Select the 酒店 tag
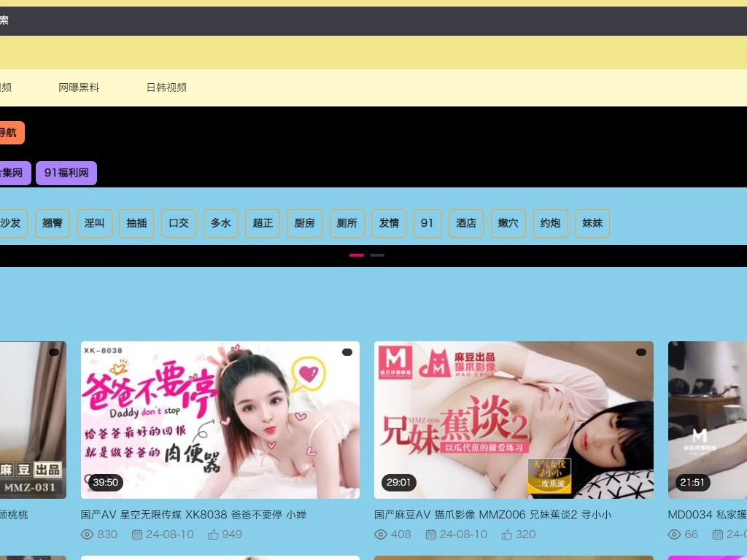The height and width of the screenshot is (560, 747). [x=466, y=223]
